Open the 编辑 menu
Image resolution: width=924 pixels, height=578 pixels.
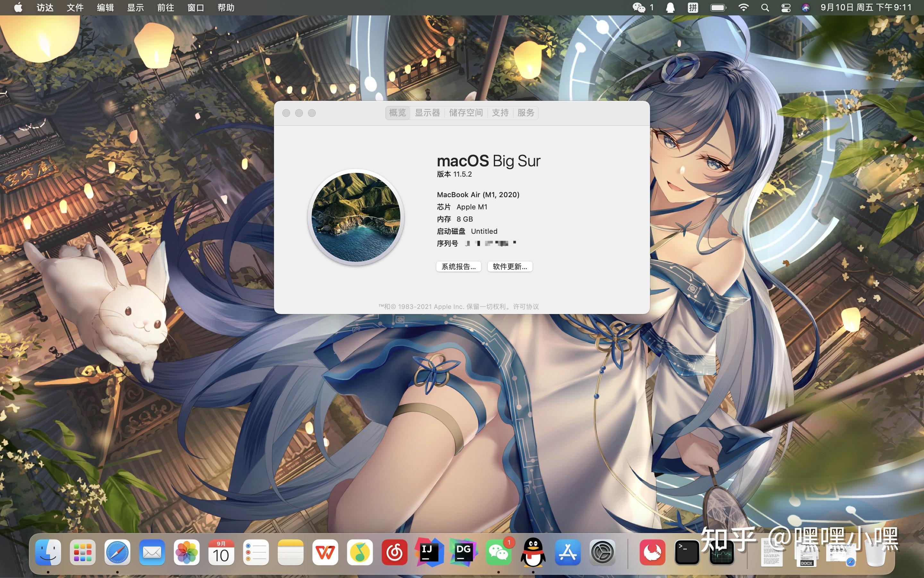(105, 8)
